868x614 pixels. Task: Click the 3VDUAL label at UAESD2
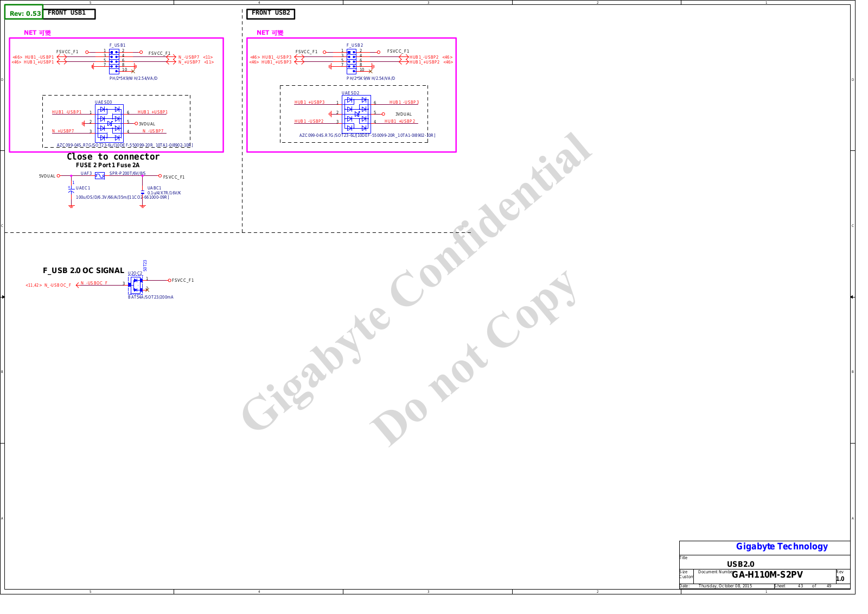404,114
